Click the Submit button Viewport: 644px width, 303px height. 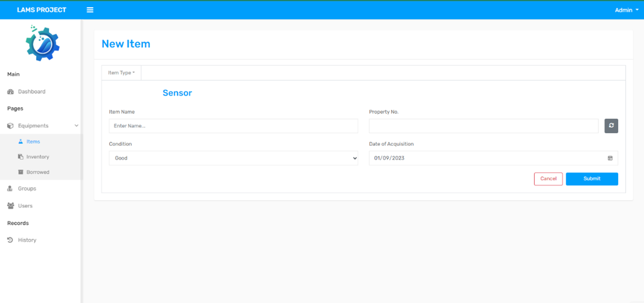coord(592,179)
